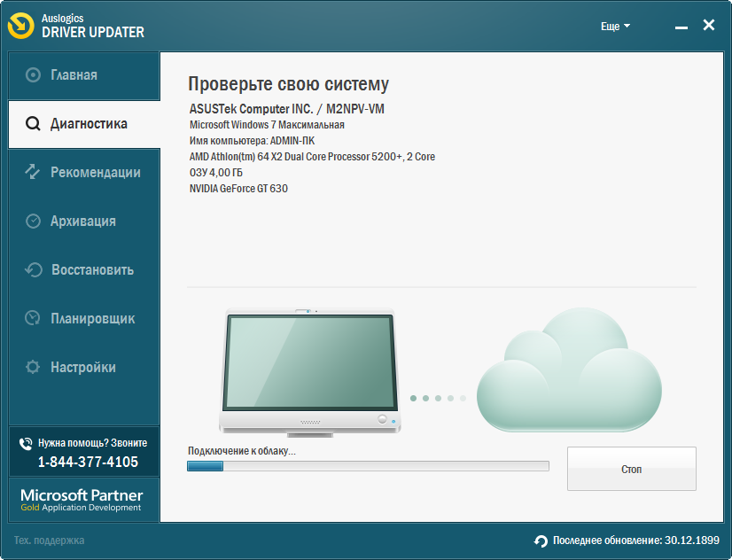Screen dimensions: 732x560
Task: Click the Диагностика magnifier icon
Action: pos(34,124)
